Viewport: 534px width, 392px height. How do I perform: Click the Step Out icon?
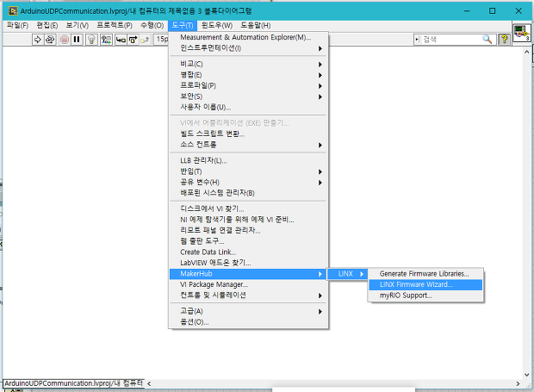pos(145,40)
